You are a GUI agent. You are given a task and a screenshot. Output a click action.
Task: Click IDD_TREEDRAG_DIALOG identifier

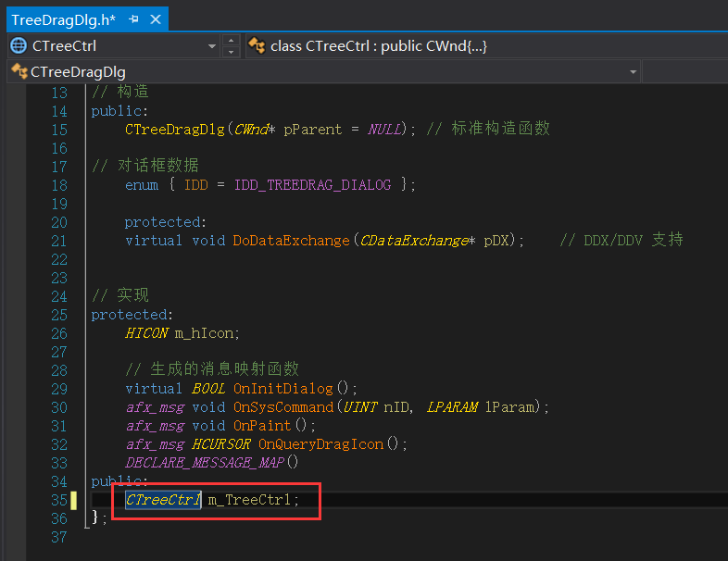(312, 185)
